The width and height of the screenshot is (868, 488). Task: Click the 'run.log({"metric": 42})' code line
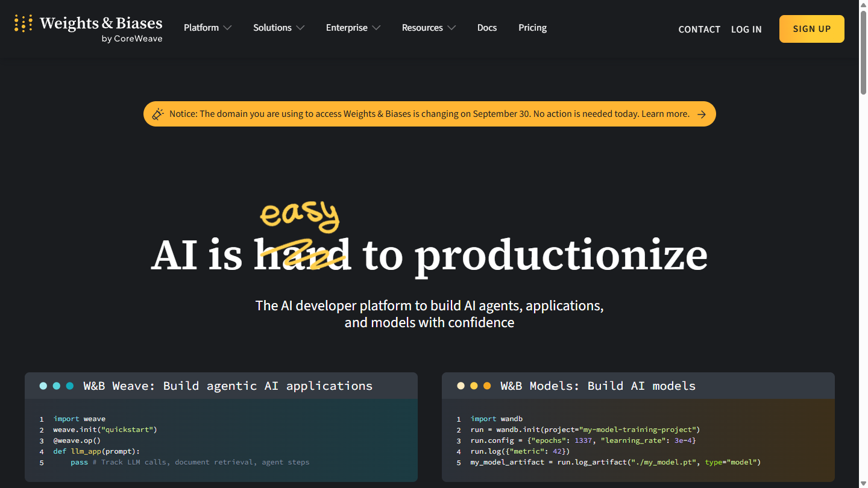[x=520, y=451]
